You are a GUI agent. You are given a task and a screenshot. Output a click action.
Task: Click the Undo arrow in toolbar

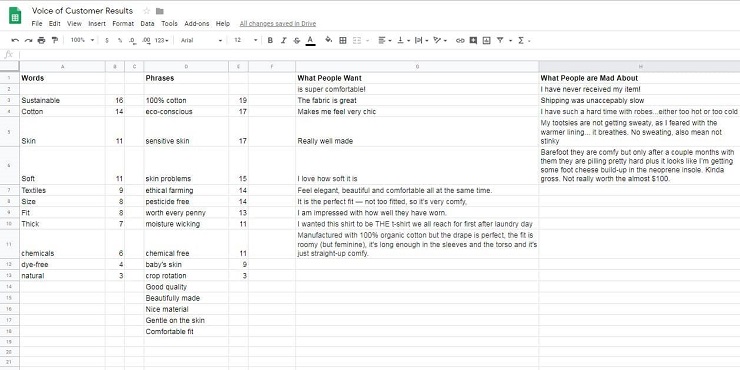click(x=15, y=41)
